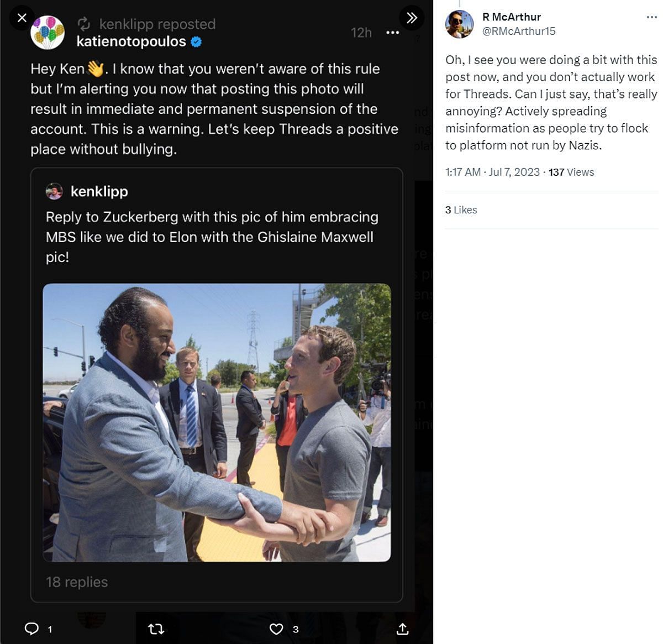Click the reply speech bubble icon
The height and width of the screenshot is (644, 663).
(x=32, y=629)
